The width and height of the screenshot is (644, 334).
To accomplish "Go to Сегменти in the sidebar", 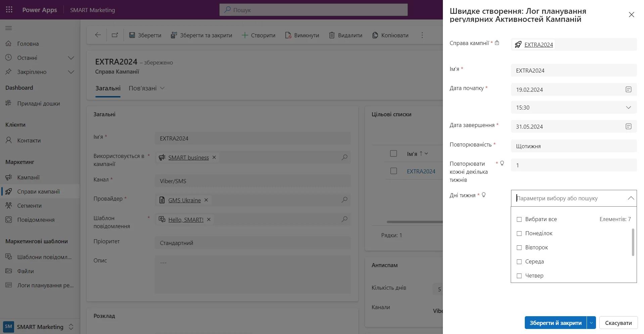I will click(x=30, y=206).
